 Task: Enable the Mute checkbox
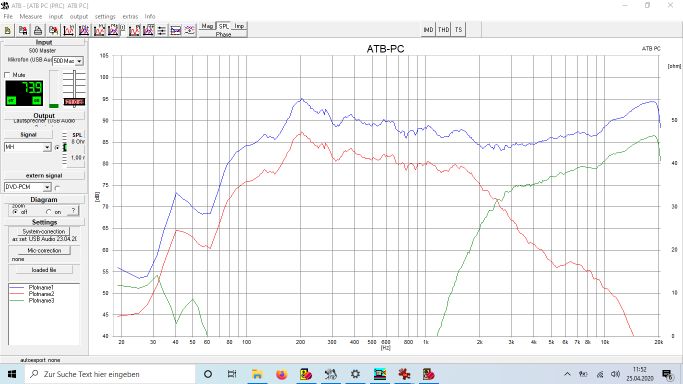(x=7, y=75)
